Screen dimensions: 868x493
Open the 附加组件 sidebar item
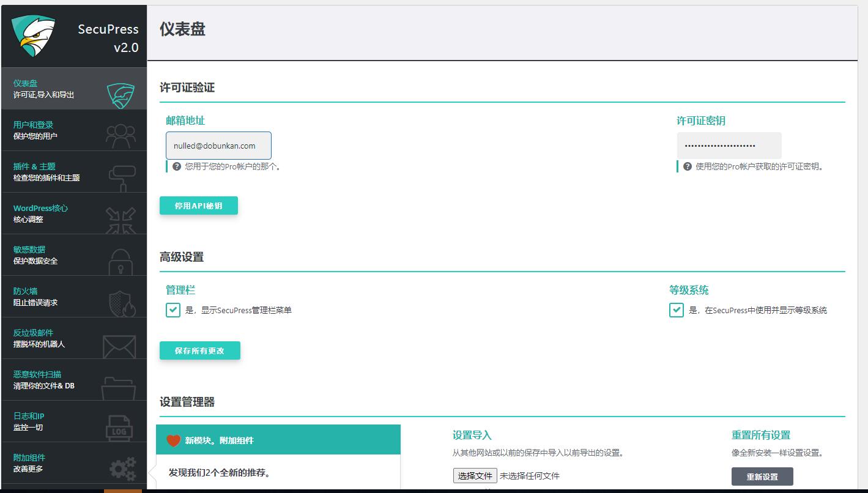pos(74,463)
